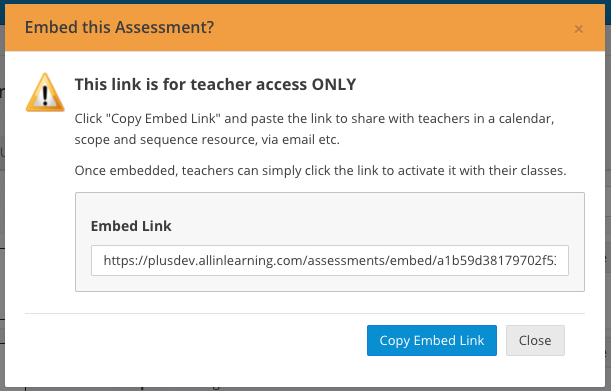Dismiss the dialog with the header X icon
611x391 pixels.
tap(578, 29)
